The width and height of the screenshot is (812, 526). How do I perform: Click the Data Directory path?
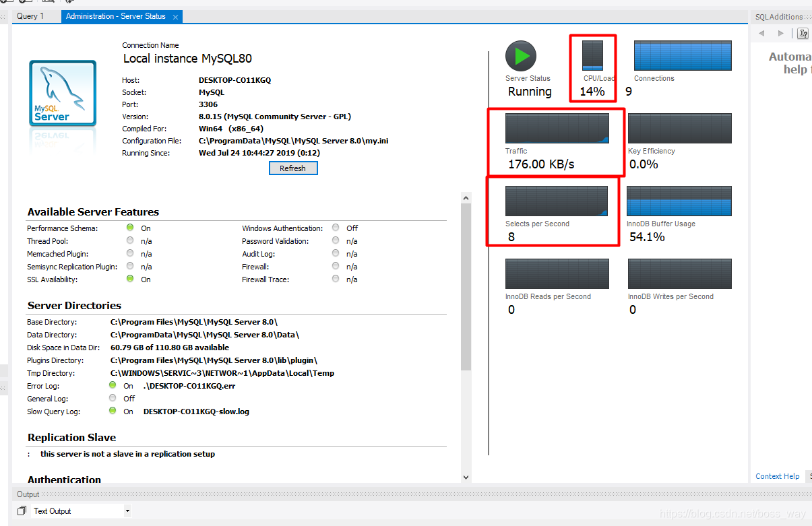tap(205, 335)
